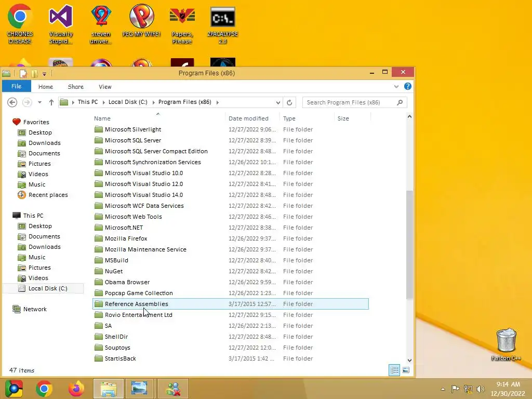Open the Falcon C++ recycle bin icon
The image size is (532, 399).
tap(506, 344)
